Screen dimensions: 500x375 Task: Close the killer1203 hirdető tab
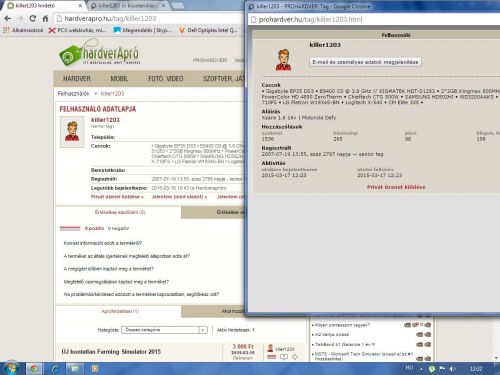[x=80, y=6]
